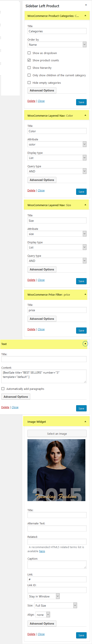92x644 pixels.
Task: Collapse the Layered Nav Size widget arrow
Action: 85,205
